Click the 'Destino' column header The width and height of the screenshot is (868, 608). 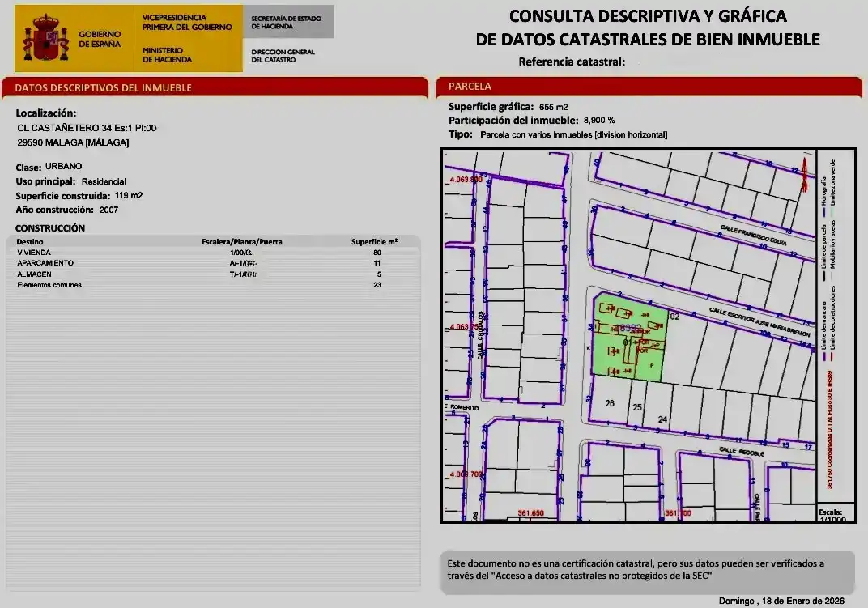pos(30,242)
